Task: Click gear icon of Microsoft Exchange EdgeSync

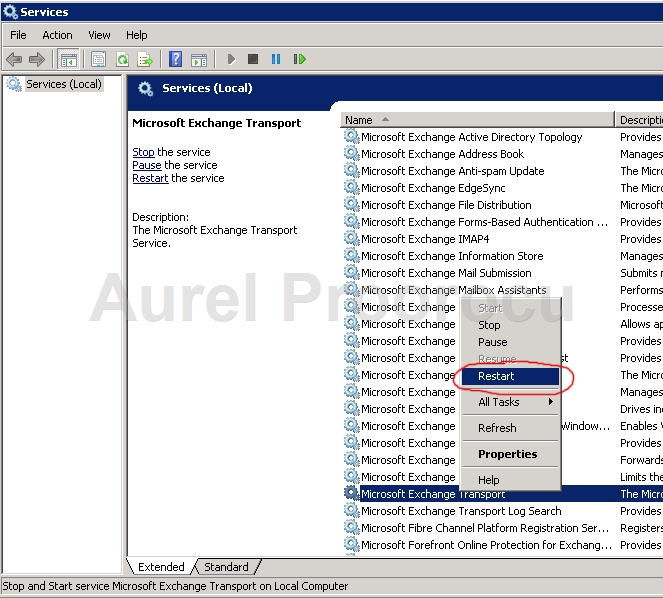Action: pos(351,187)
